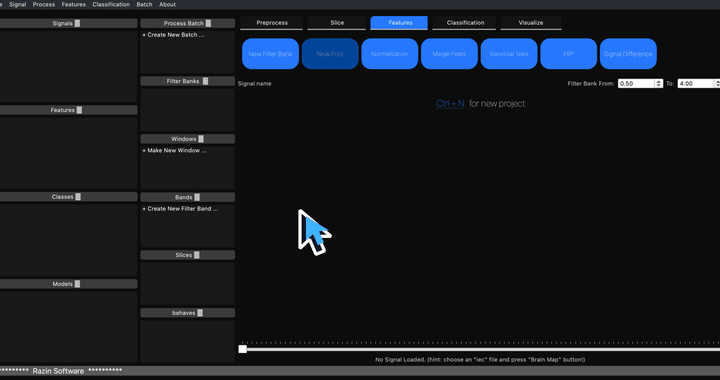The image size is (720, 380).
Task: Click the Filter Bank To input field
Action: click(695, 84)
